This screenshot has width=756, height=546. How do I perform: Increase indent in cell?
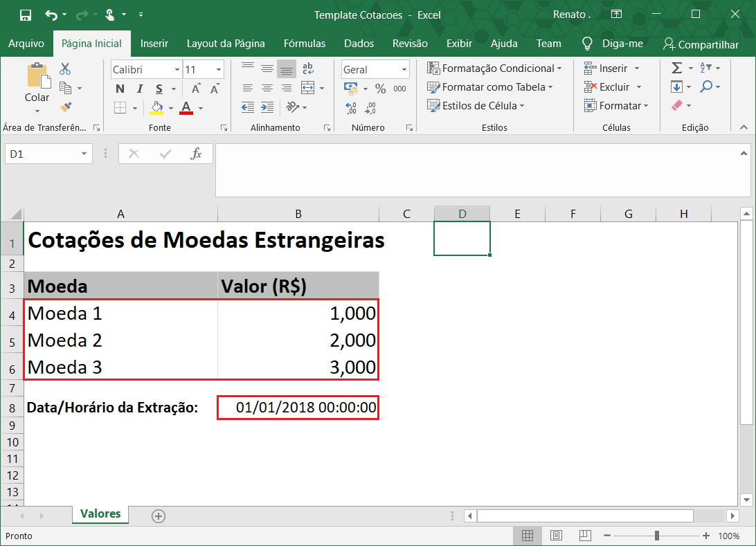pyautogui.click(x=267, y=107)
